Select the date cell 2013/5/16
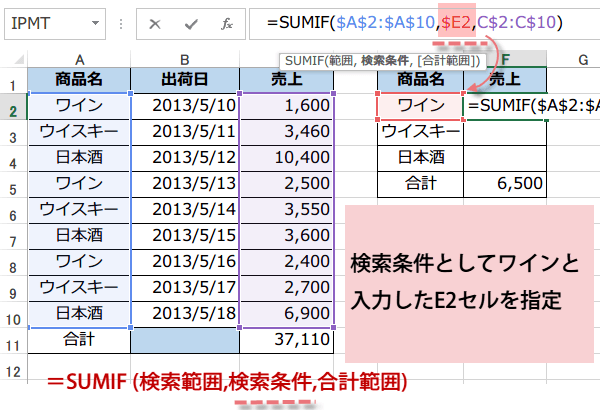600x410 pixels. tap(185, 262)
